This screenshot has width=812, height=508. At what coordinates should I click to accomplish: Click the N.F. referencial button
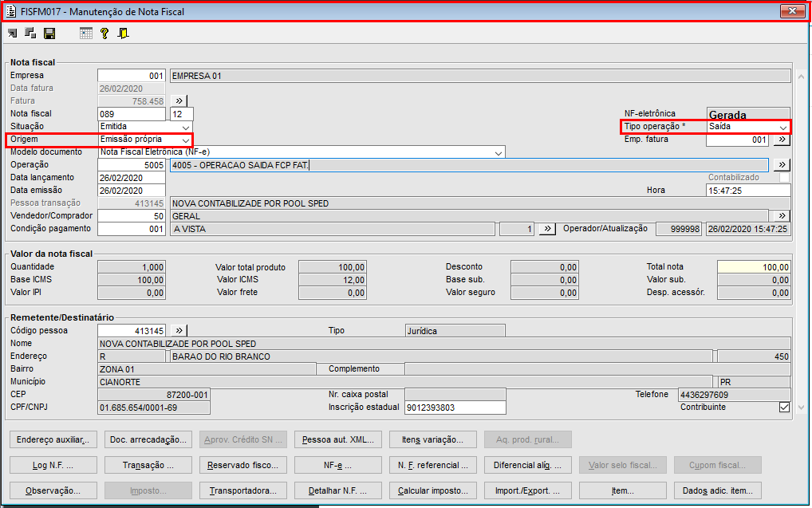pyautogui.click(x=433, y=465)
